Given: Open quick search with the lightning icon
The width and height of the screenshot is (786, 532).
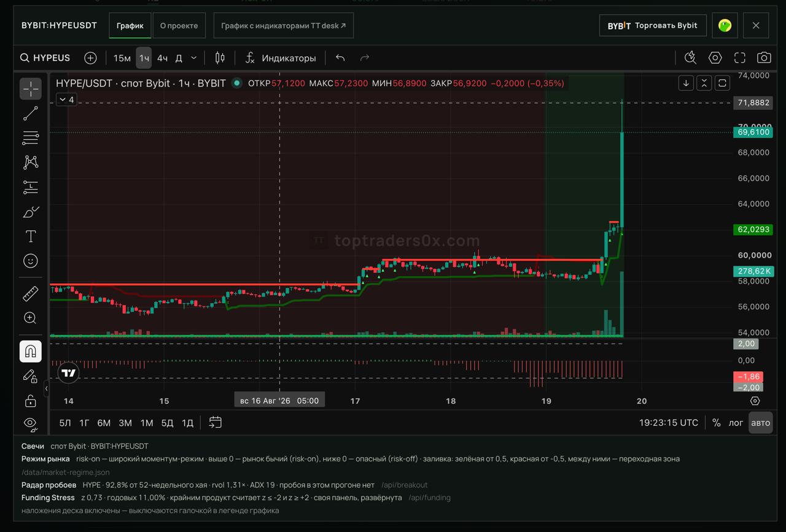Looking at the screenshot, I should coord(690,58).
